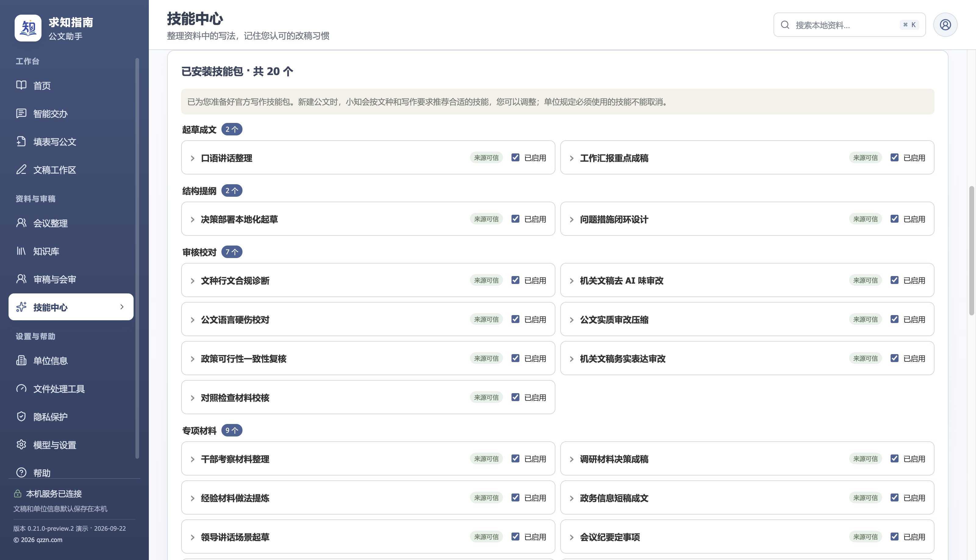Click the lock icon next to 本机服务已连接

[17, 494]
